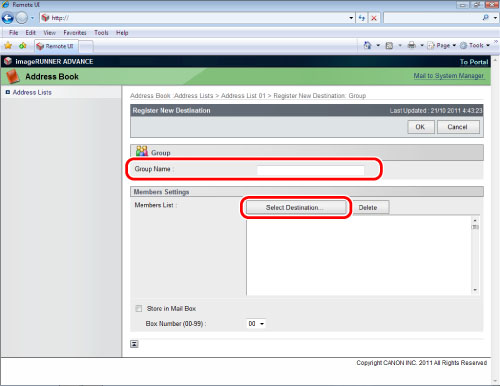Click the Cancel button

click(x=458, y=127)
